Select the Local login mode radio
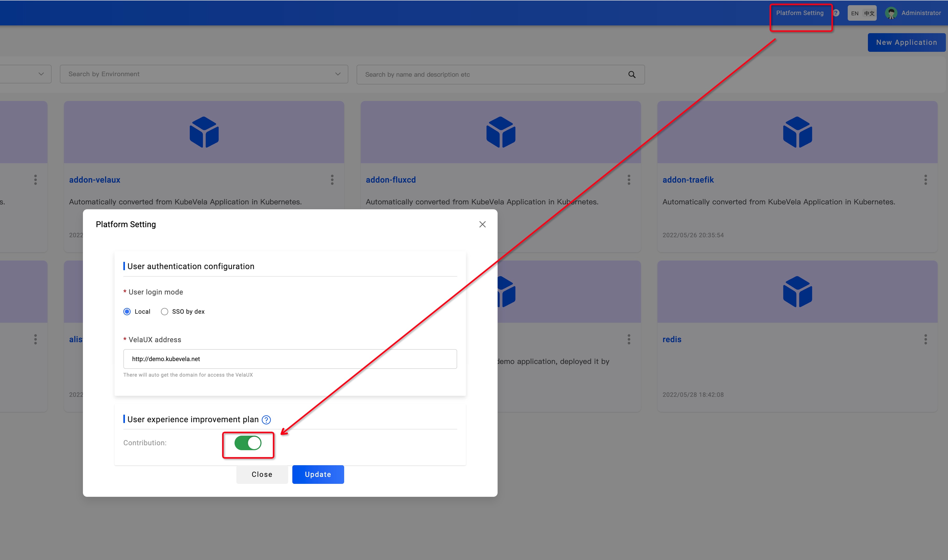The width and height of the screenshot is (948, 560). coord(127,311)
